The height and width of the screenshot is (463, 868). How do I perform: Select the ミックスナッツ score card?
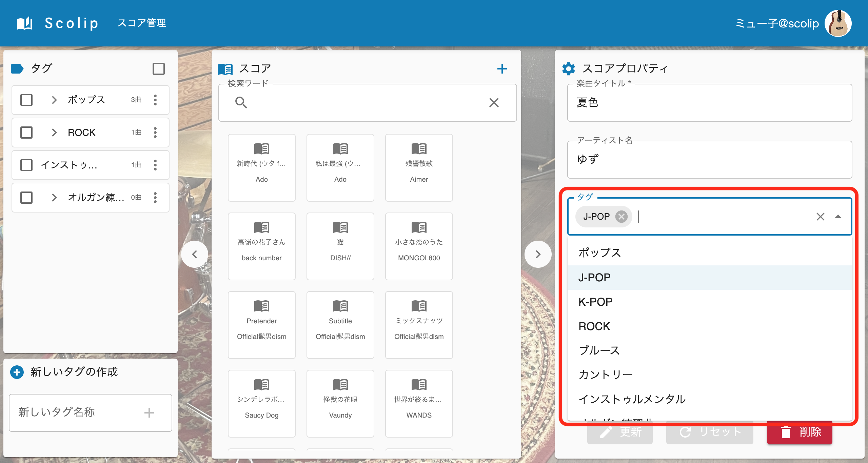(419, 325)
